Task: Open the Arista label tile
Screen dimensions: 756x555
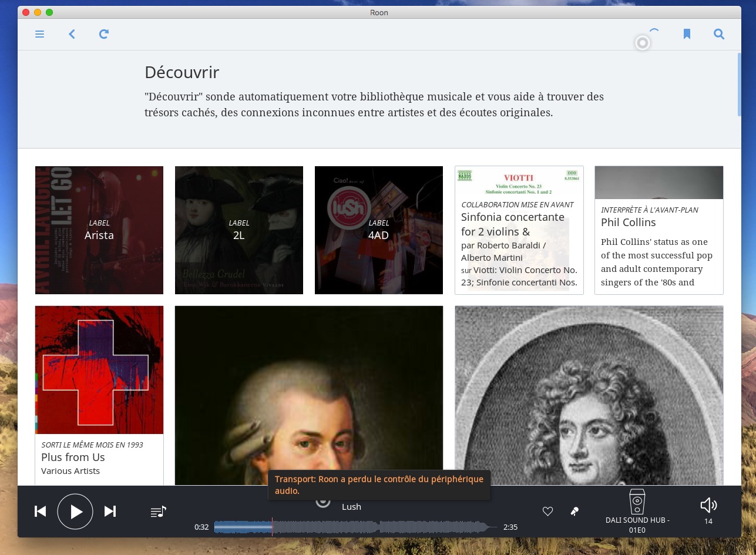Action: tap(99, 230)
